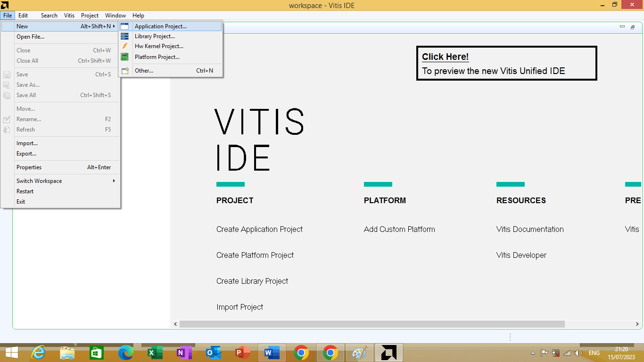This screenshot has width=644, height=362.
Task: Click Add Custom Platform link
Action: pos(399,229)
